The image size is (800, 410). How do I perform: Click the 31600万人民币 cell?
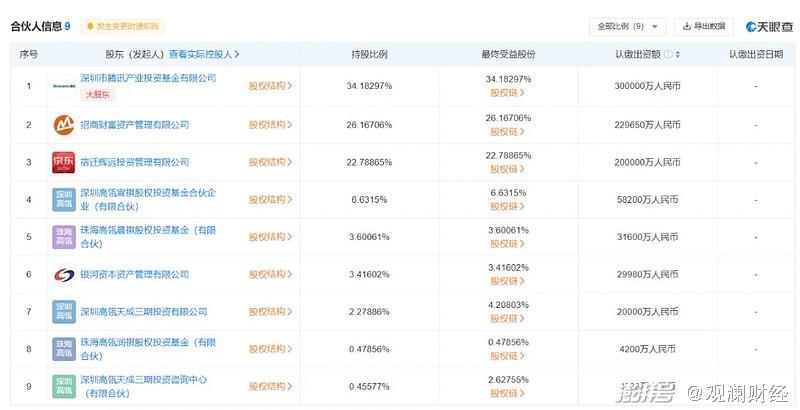point(647,237)
